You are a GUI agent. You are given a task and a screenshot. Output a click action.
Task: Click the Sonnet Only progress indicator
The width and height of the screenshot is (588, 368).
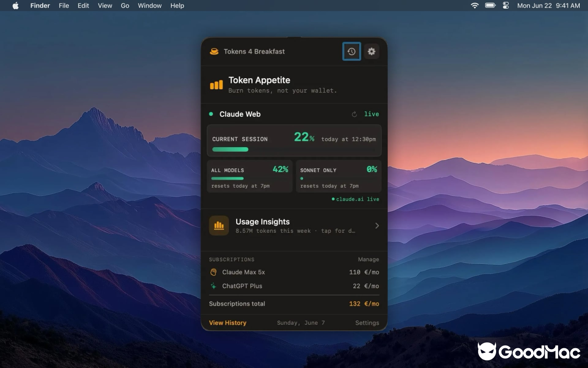[x=302, y=178]
